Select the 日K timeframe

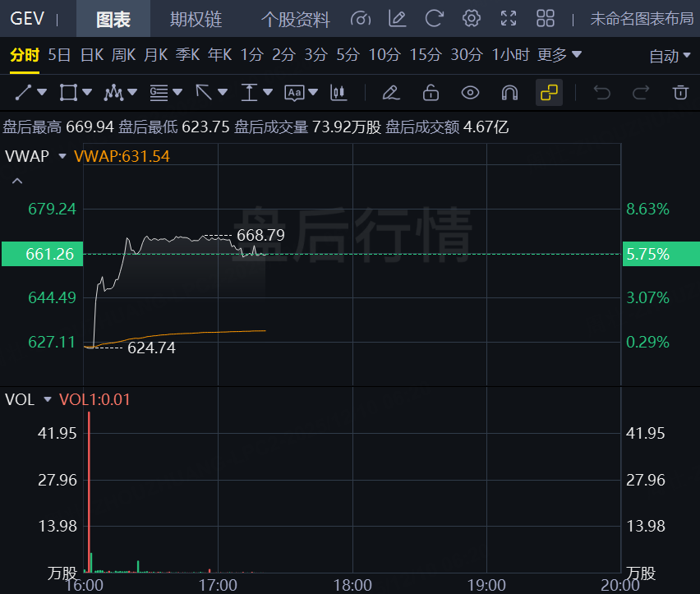click(91, 55)
